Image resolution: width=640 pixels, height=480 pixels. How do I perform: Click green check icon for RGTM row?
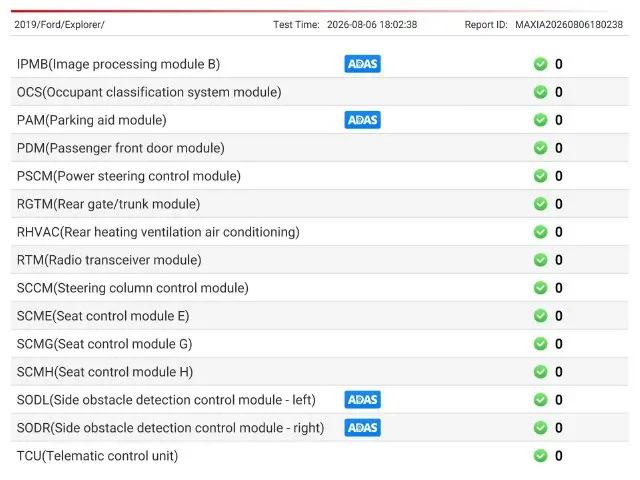540,204
